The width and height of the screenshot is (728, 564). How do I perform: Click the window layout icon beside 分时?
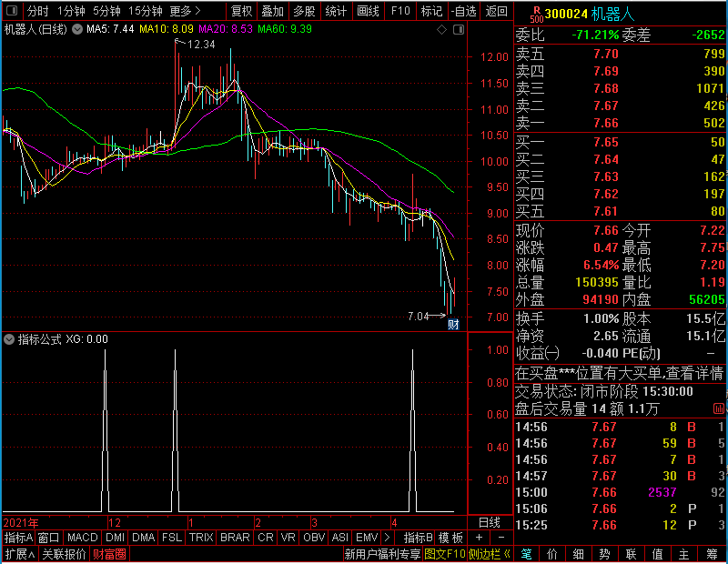pos(12,10)
